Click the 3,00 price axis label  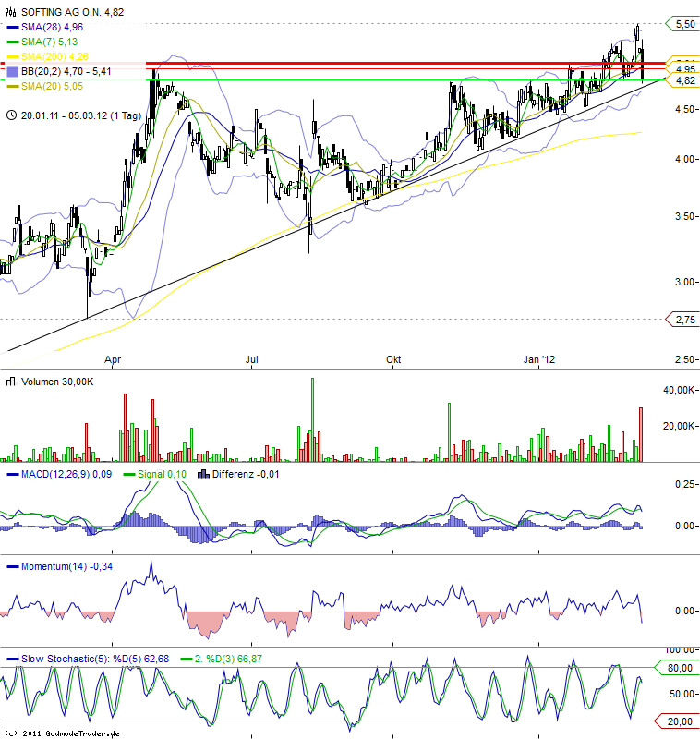click(685, 282)
